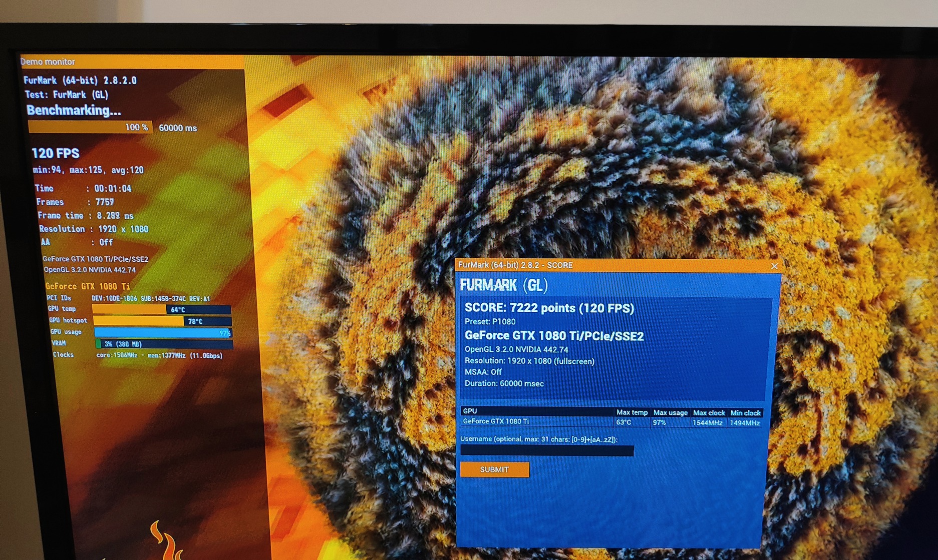Image resolution: width=938 pixels, height=560 pixels.
Task: Click the Clocks 'core:1506MHz' line
Action: coord(138,355)
